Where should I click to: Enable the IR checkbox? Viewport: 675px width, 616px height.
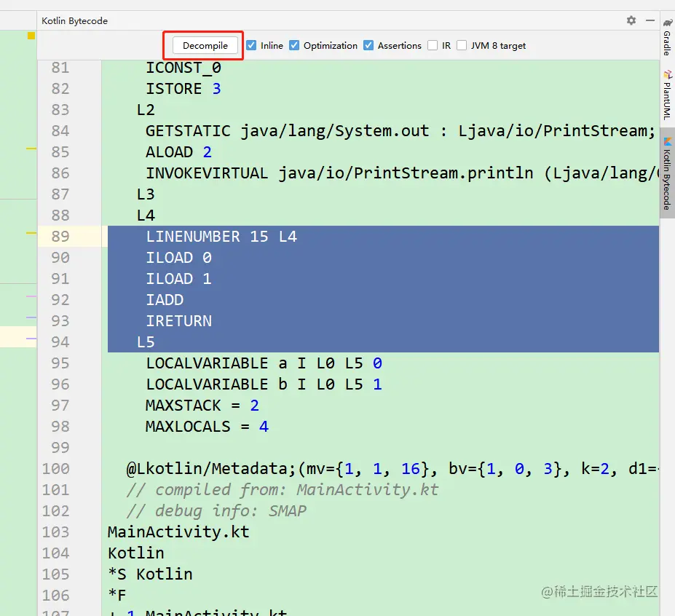(433, 46)
